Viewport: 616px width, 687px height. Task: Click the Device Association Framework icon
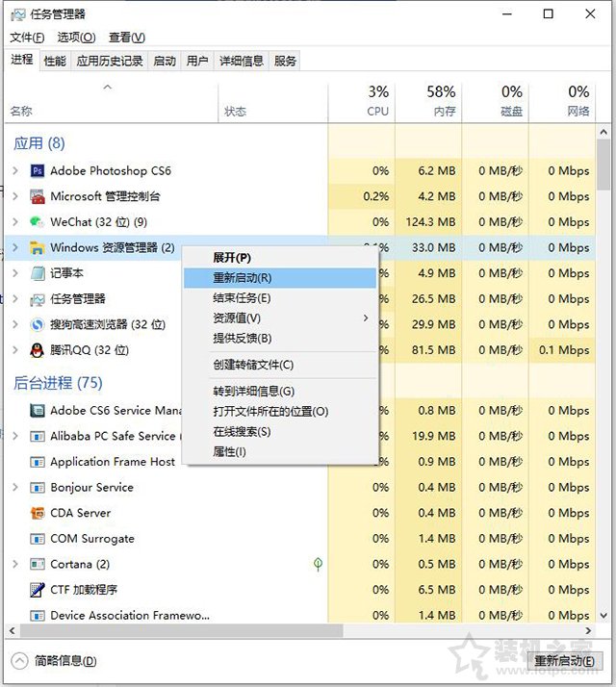(x=38, y=616)
